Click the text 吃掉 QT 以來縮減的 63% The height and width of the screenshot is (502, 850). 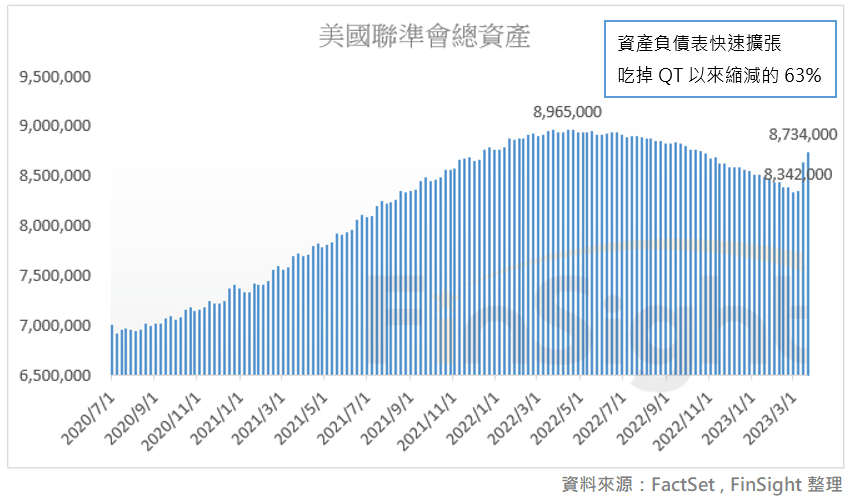(718, 75)
